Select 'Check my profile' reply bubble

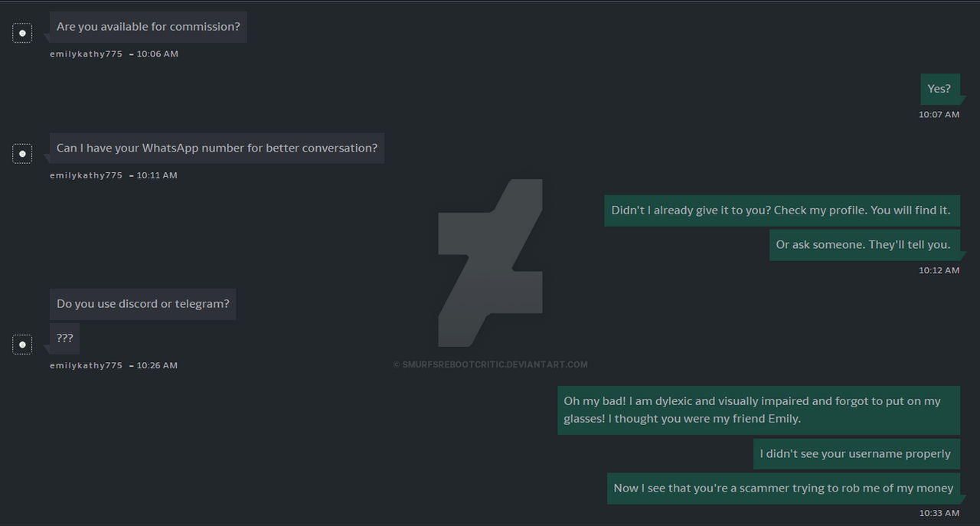782,211
